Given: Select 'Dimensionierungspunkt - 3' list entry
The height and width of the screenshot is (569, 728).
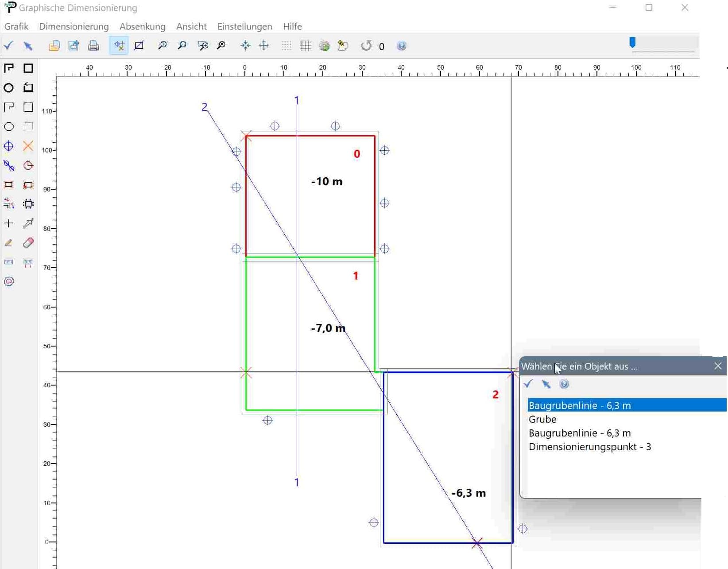Looking at the screenshot, I should 589,447.
